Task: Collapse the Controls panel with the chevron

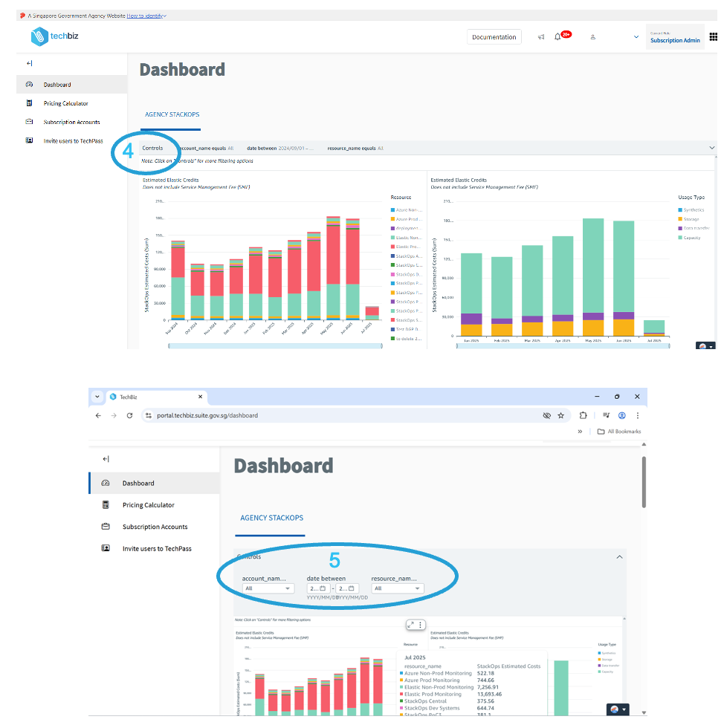Action: 619,556
